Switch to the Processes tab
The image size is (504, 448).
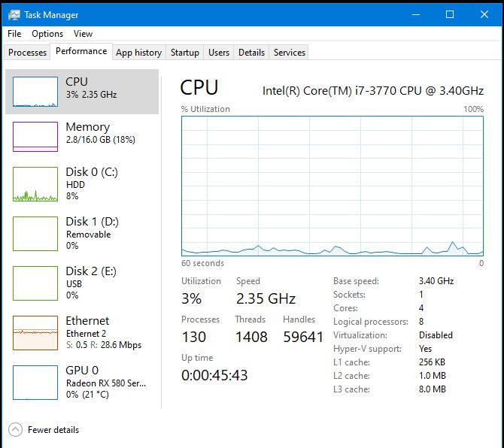(28, 53)
